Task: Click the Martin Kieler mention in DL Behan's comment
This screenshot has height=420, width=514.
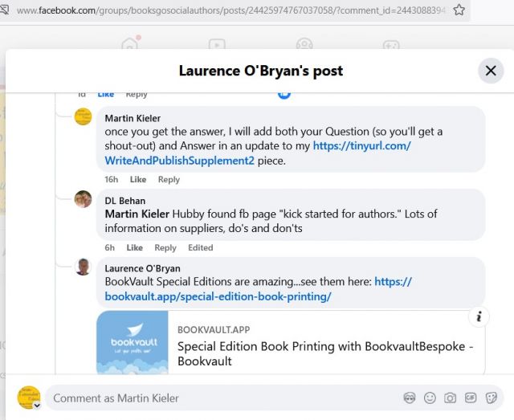Action: click(137, 214)
